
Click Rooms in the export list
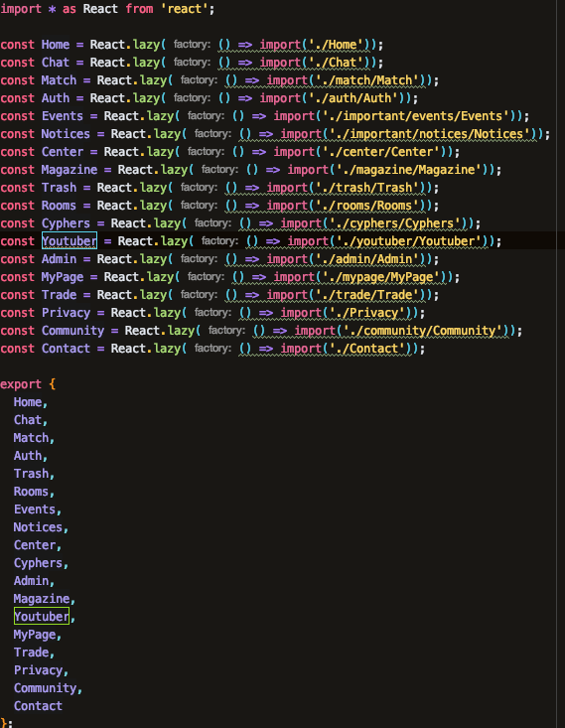[31, 492]
